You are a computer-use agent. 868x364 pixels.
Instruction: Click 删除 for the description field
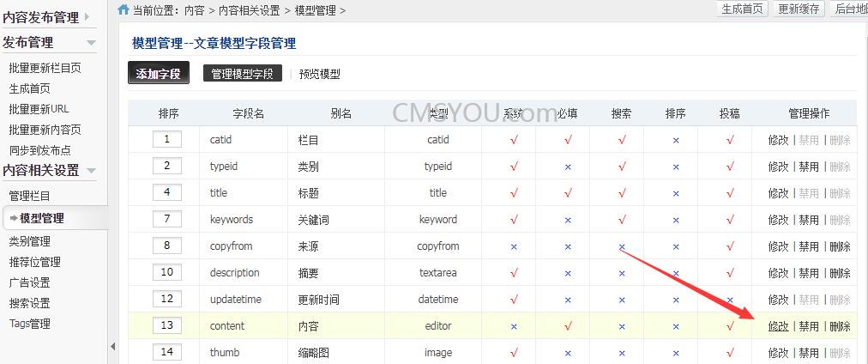840,273
